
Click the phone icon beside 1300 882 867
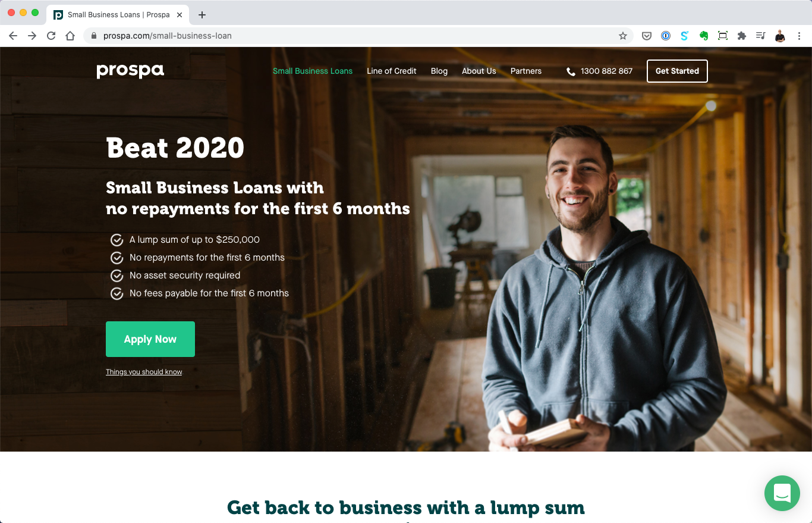click(571, 71)
